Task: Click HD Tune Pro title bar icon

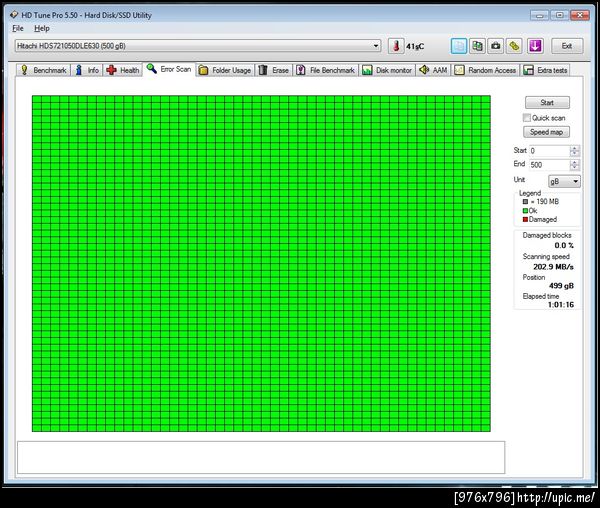Action: click(x=14, y=15)
